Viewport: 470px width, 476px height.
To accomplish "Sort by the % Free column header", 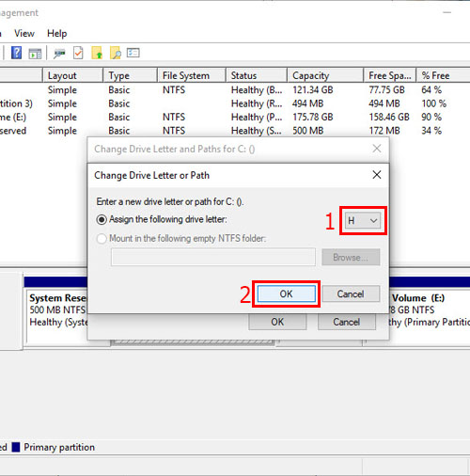I will [x=443, y=75].
